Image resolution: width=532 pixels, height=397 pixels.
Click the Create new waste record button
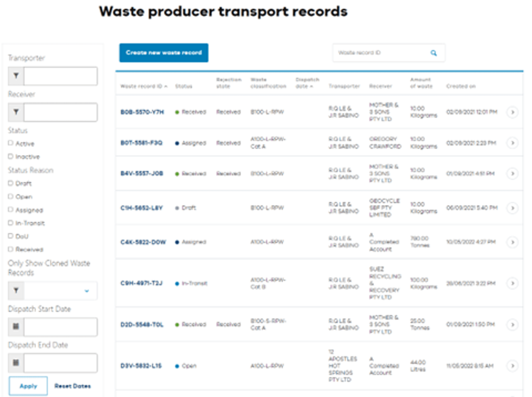click(163, 52)
